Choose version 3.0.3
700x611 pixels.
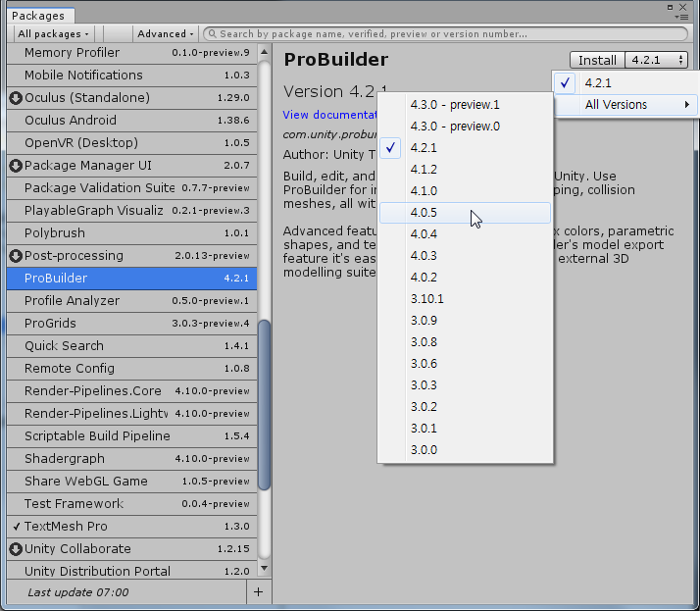click(x=465, y=385)
